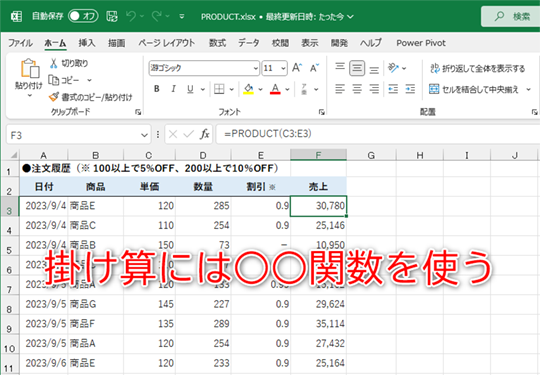Expand the merge and center dropdown arrow

529,90
